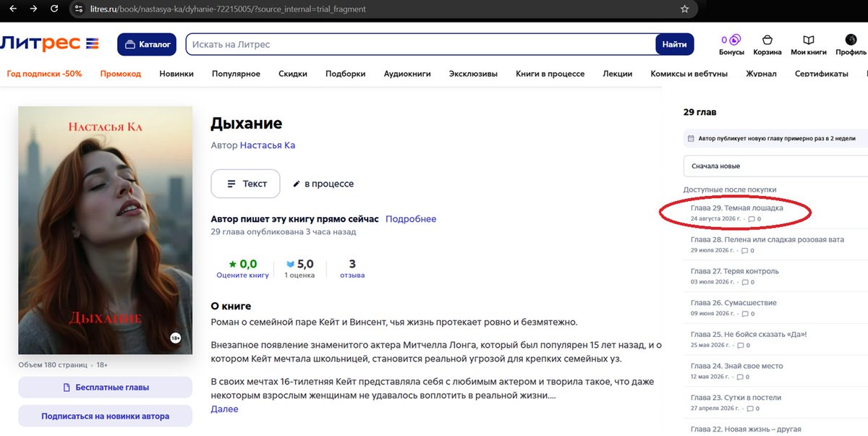Go back using the browser back arrow

point(13,9)
